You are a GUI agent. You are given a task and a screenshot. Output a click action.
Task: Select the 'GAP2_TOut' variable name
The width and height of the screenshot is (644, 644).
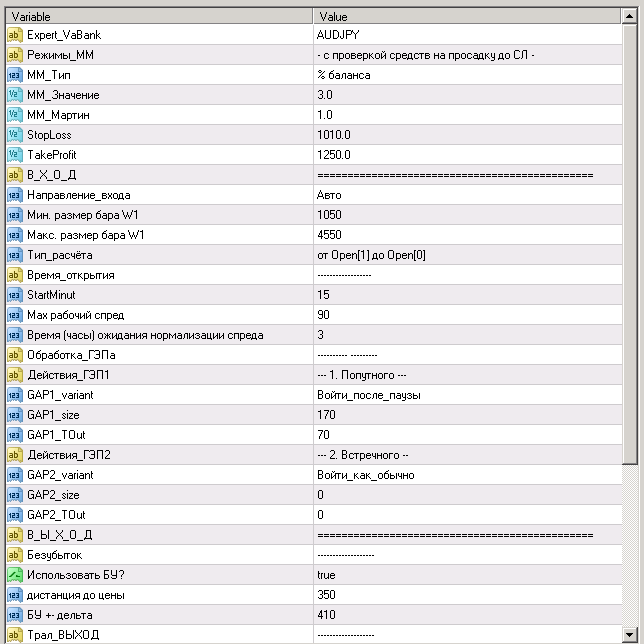click(x=56, y=515)
